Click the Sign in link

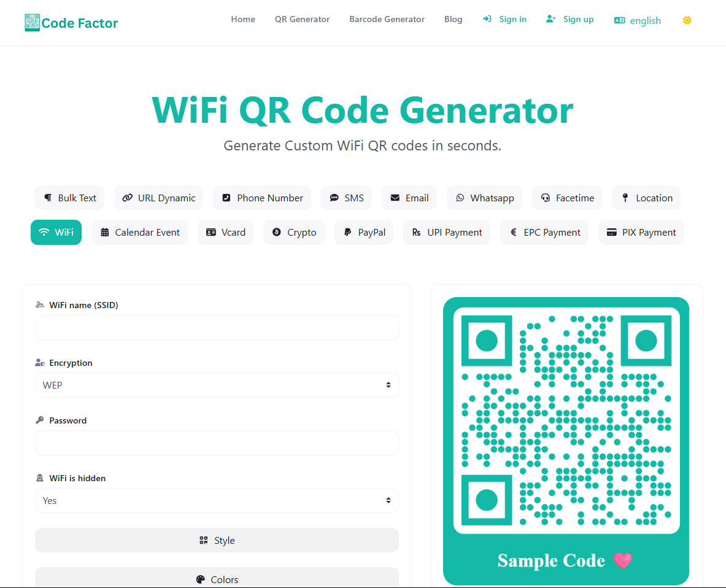(x=512, y=19)
